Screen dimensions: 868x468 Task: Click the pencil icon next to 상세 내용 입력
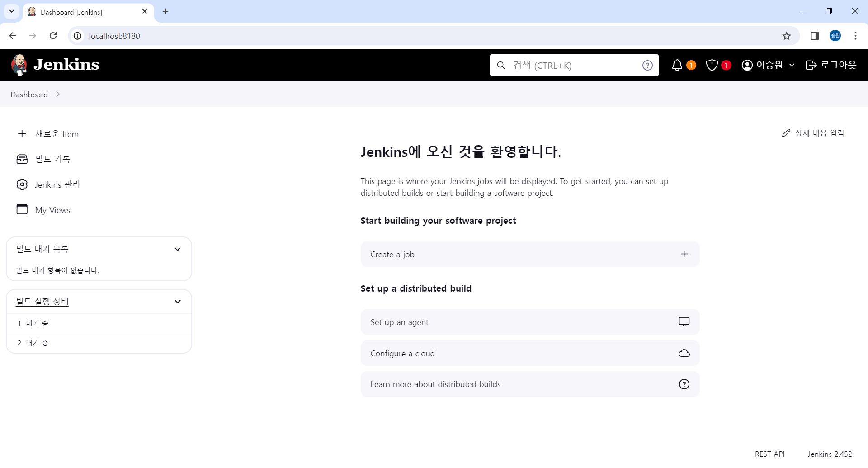786,133
